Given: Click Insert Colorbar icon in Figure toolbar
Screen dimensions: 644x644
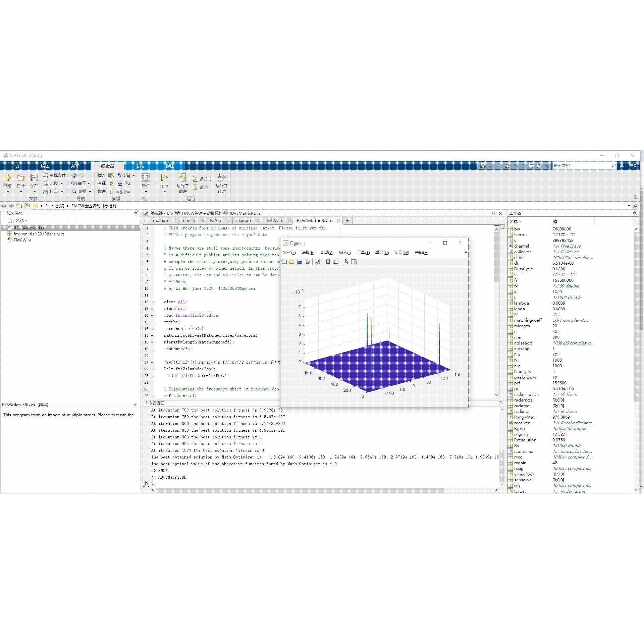Looking at the screenshot, I should tap(328, 262).
